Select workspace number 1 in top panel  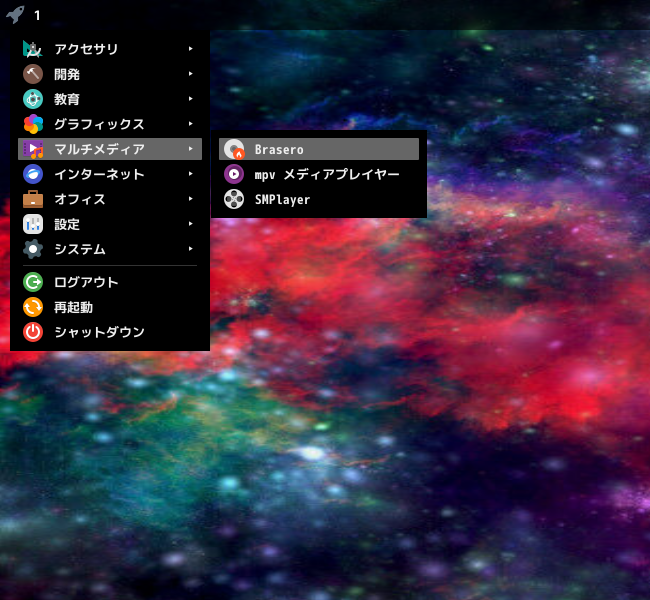click(37, 16)
